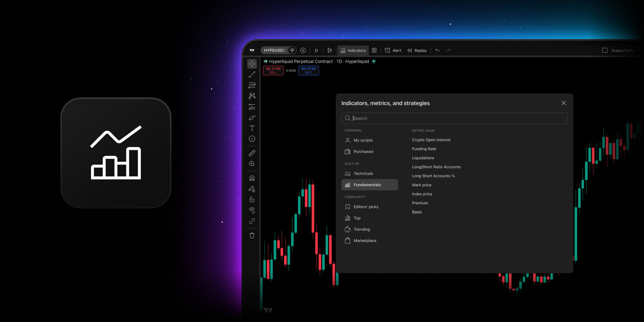Viewport: 644px width, 322px height.
Task: Hide all drawings with eye icon
Action: click(252, 210)
